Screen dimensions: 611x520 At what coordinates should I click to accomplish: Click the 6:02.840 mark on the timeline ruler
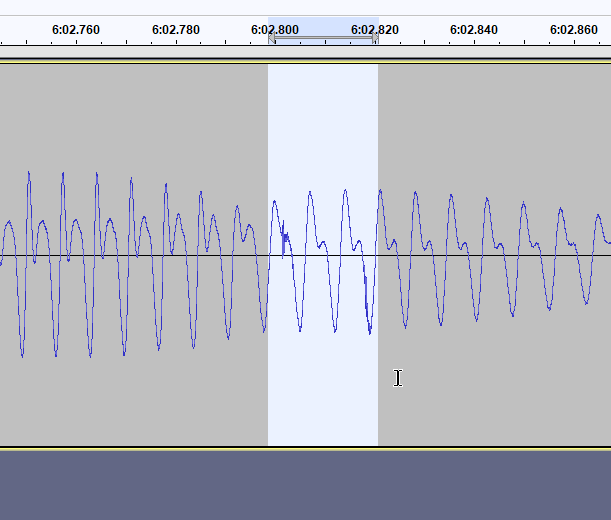[x=474, y=30]
